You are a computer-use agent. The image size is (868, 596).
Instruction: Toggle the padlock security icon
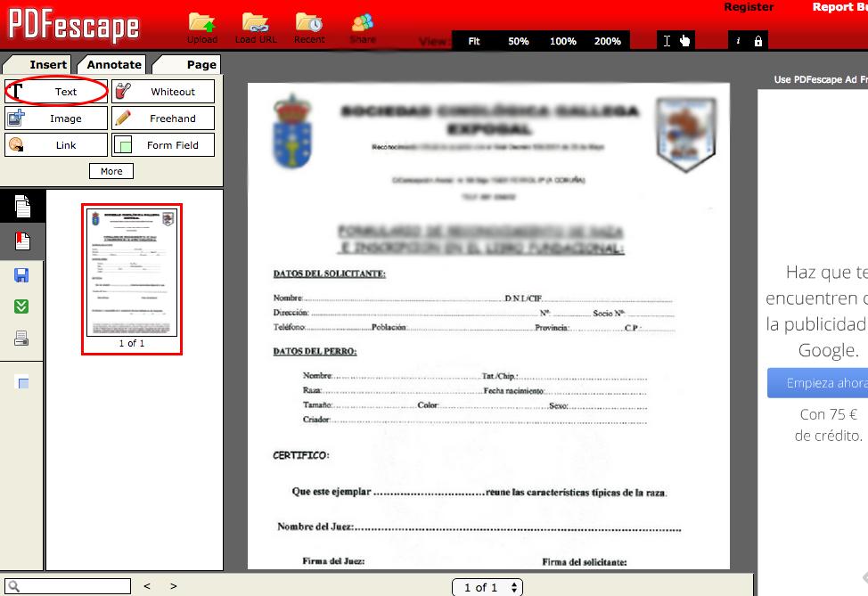[757, 41]
